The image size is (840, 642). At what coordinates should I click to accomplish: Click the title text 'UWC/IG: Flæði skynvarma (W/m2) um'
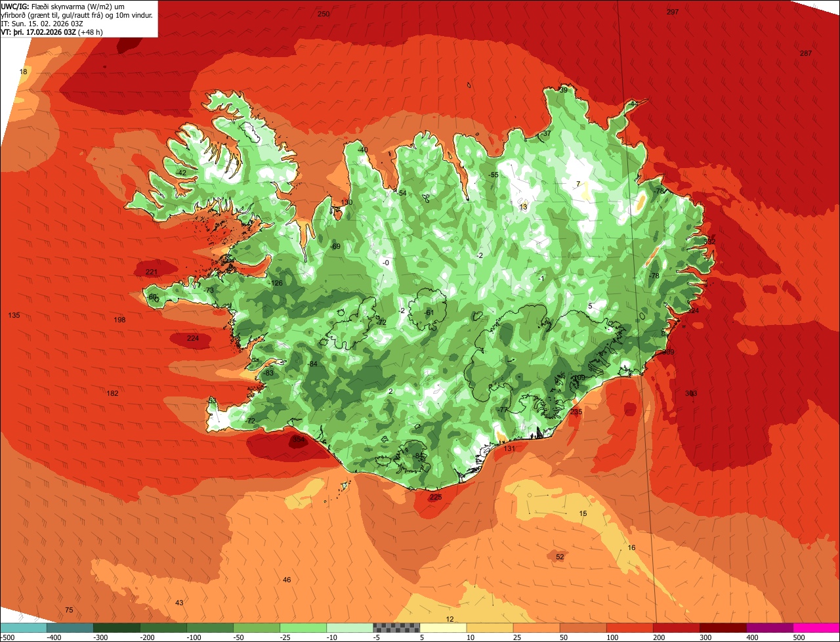[x=63, y=6]
